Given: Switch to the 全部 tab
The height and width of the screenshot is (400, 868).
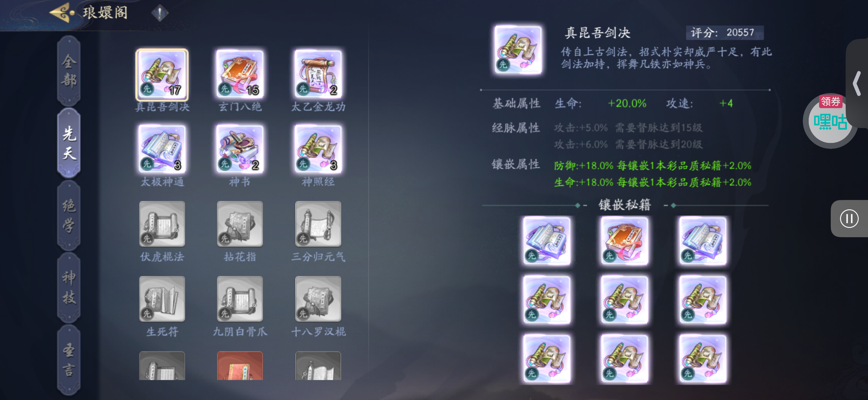Looking at the screenshot, I should click(69, 71).
